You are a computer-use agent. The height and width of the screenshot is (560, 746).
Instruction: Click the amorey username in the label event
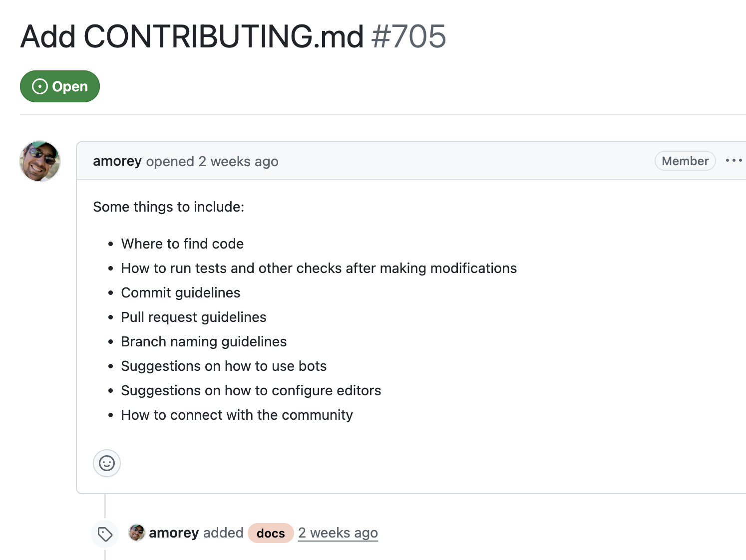coord(174,533)
